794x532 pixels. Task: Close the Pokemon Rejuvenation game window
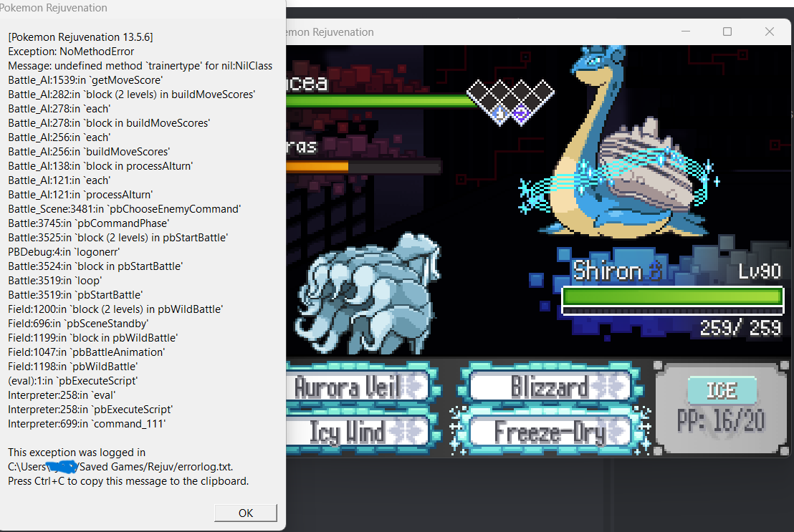pos(769,32)
